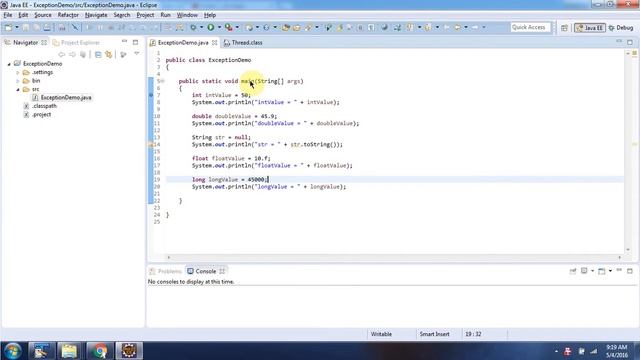Open the Window menu

tap(187, 15)
